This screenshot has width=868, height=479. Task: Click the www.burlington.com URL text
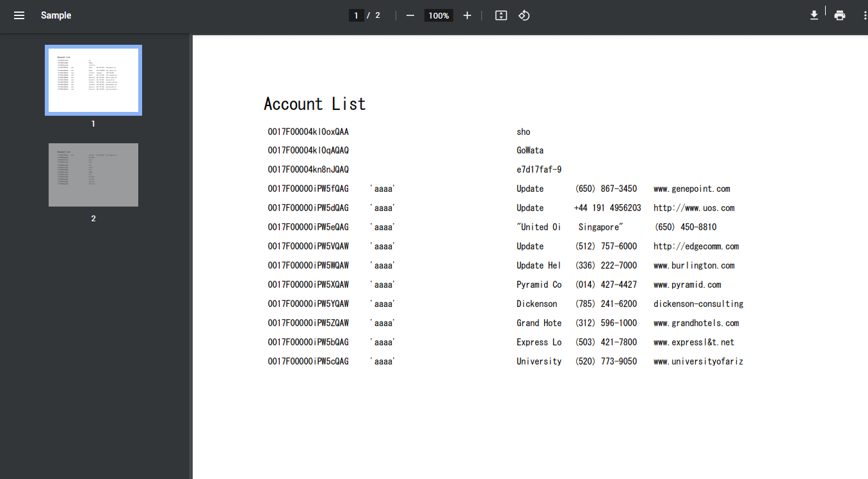point(694,265)
